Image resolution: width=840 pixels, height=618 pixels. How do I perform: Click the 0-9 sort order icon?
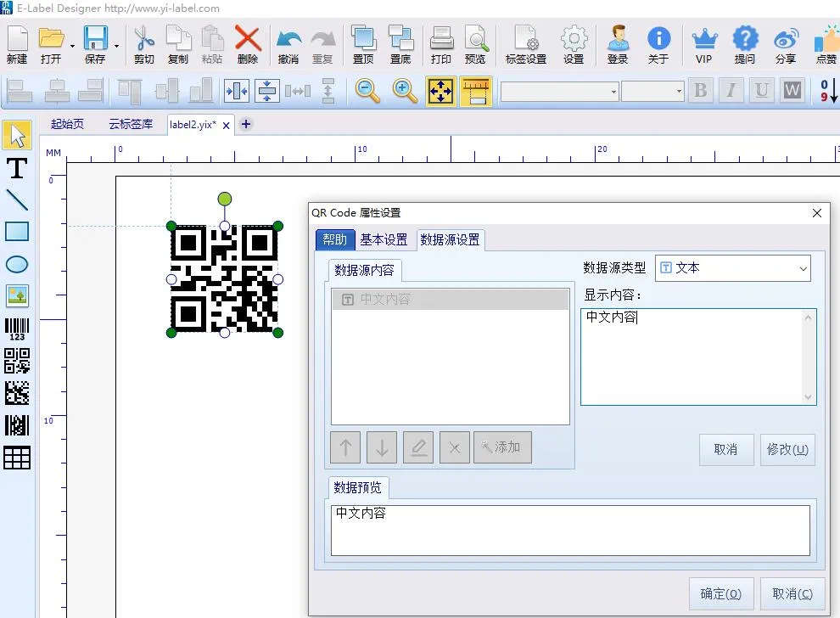pos(828,91)
